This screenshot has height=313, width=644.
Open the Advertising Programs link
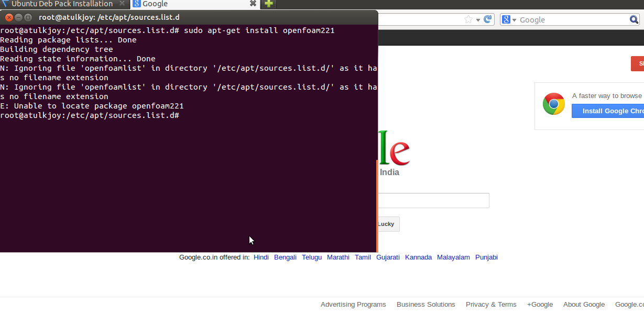(x=353, y=305)
